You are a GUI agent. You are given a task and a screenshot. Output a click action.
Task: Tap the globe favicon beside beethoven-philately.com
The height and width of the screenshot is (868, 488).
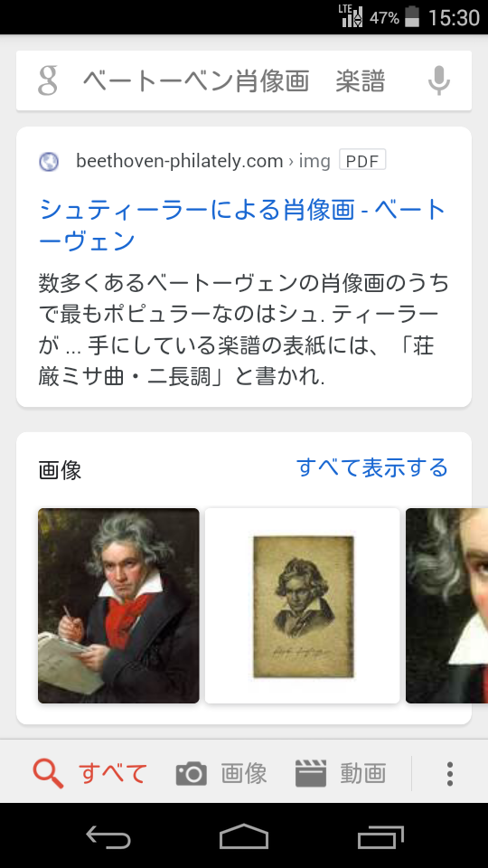pyautogui.click(x=49, y=162)
